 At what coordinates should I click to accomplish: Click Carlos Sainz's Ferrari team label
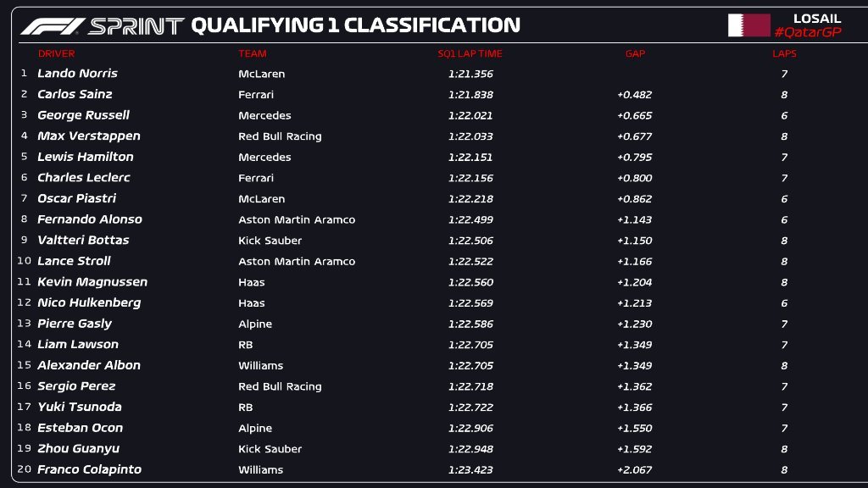pos(256,95)
